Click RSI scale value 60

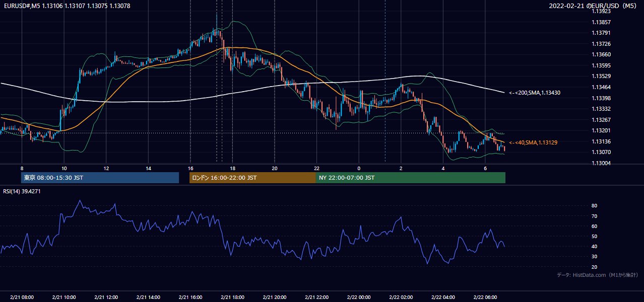[x=594, y=226]
